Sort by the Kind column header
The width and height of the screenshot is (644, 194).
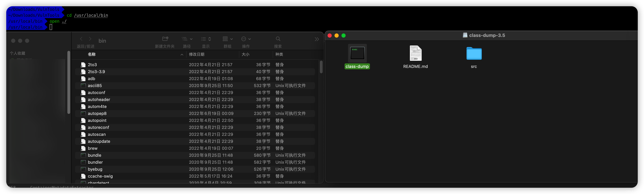(x=279, y=54)
